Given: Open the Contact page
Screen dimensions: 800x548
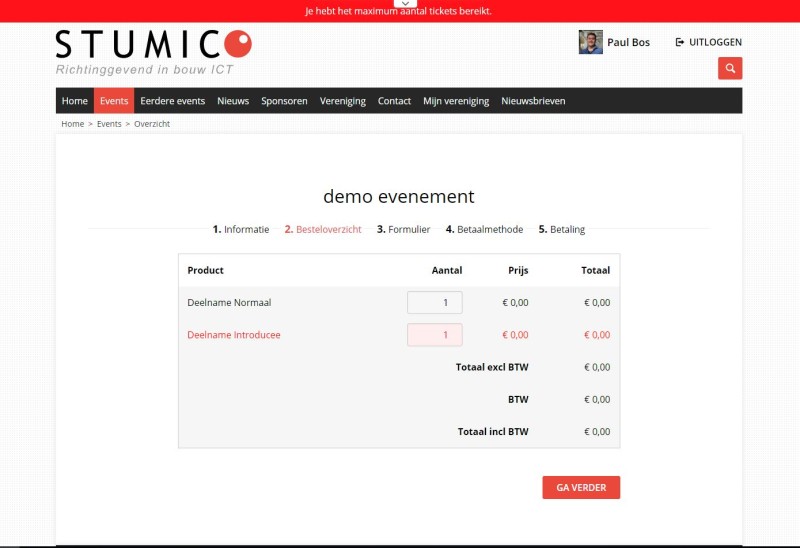Looking at the screenshot, I should [394, 101].
